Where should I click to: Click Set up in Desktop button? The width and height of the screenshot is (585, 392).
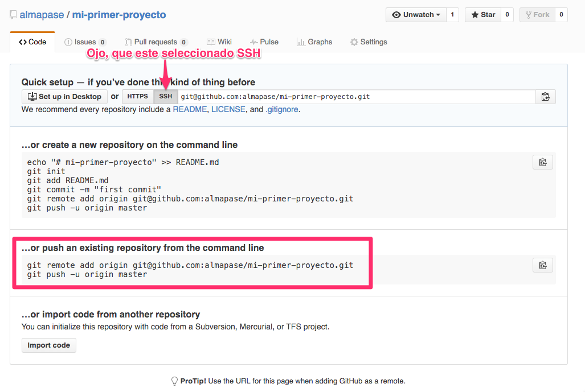(x=64, y=97)
